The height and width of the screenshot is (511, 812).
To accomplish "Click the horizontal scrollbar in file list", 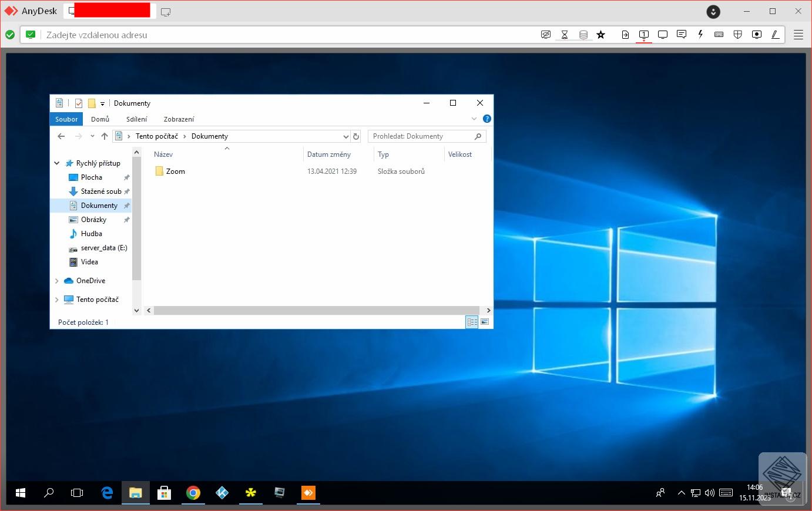I will point(317,310).
